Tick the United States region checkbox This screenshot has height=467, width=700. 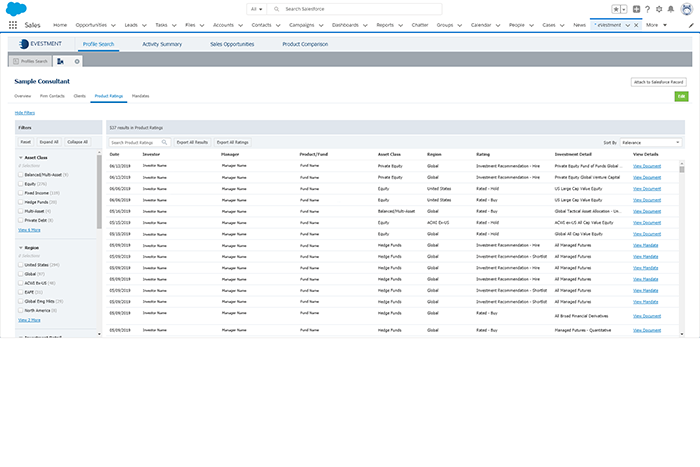21,264
